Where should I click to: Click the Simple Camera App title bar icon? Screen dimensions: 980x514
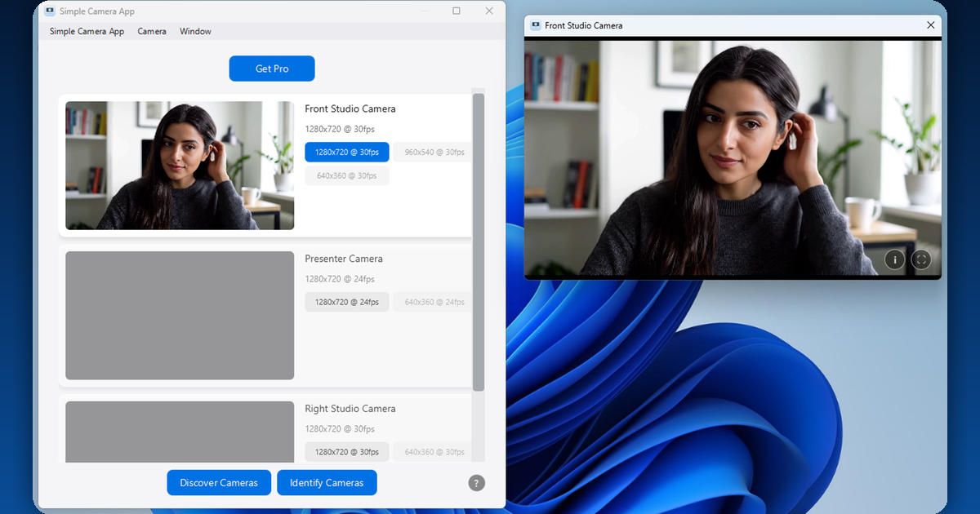50,11
